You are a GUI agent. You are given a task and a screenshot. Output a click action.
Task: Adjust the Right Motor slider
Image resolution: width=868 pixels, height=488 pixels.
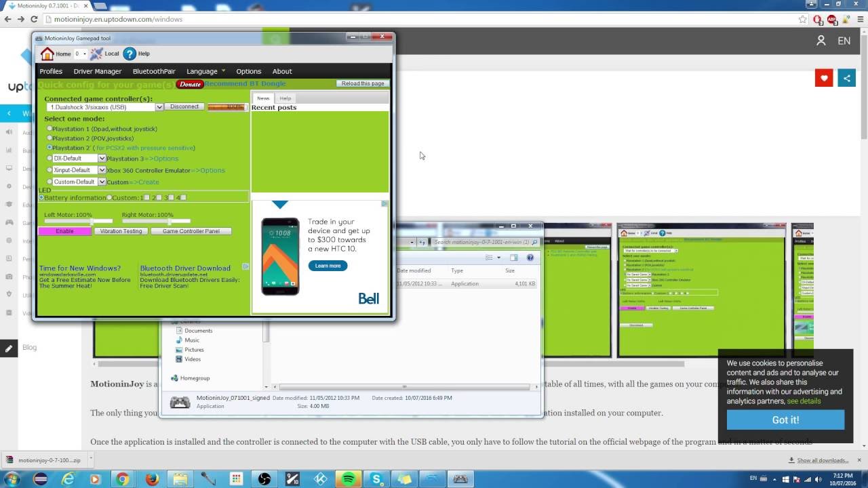click(x=156, y=221)
